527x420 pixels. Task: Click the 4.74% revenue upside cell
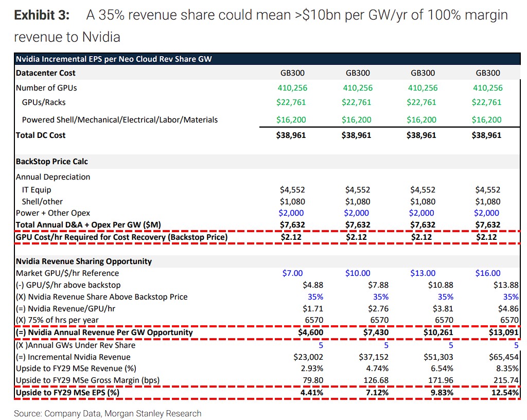click(377, 369)
